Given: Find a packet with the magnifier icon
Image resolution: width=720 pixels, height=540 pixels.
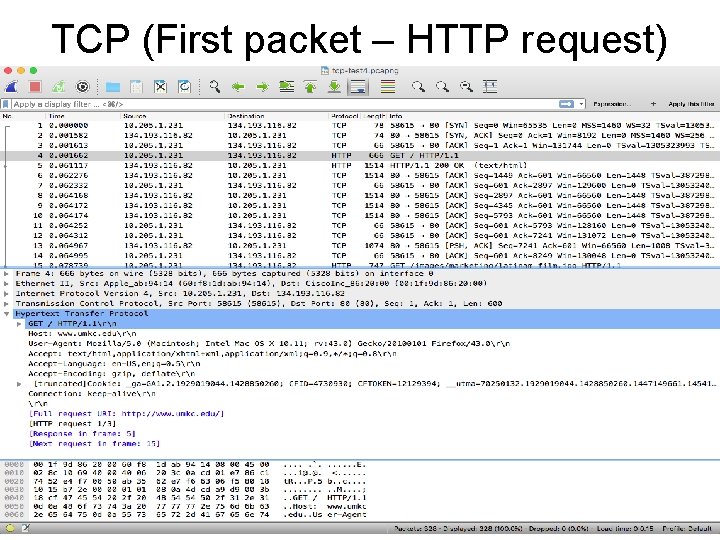Looking at the screenshot, I should point(214,86).
